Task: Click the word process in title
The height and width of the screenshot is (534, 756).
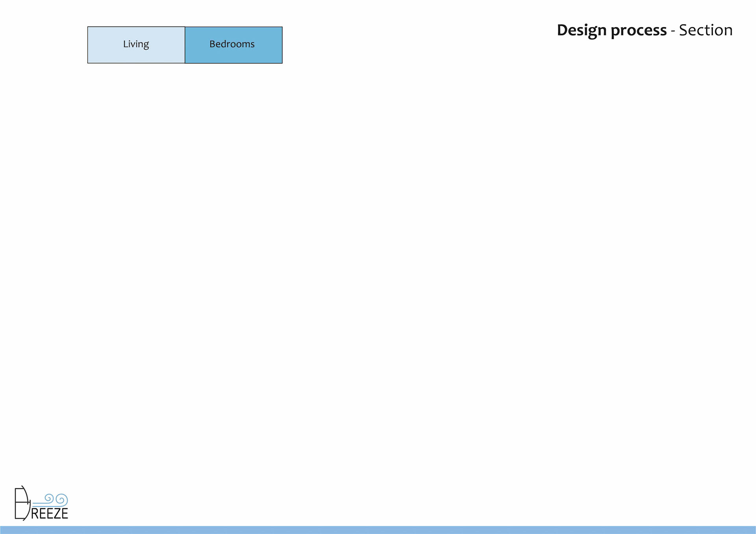Action: 639,30
